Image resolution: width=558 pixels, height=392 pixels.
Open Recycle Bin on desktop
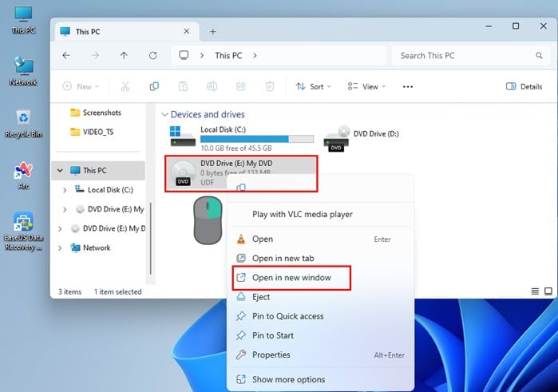click(23, 124)
